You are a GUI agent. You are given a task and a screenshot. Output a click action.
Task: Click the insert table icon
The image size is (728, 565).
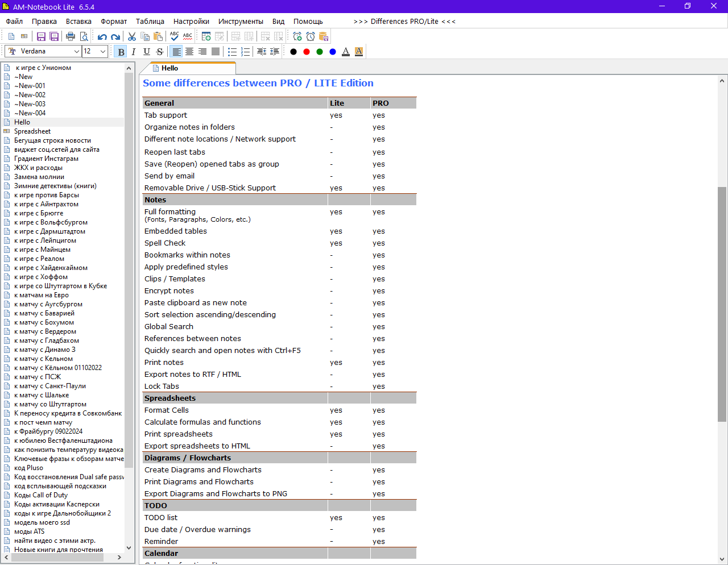(206, 36)
